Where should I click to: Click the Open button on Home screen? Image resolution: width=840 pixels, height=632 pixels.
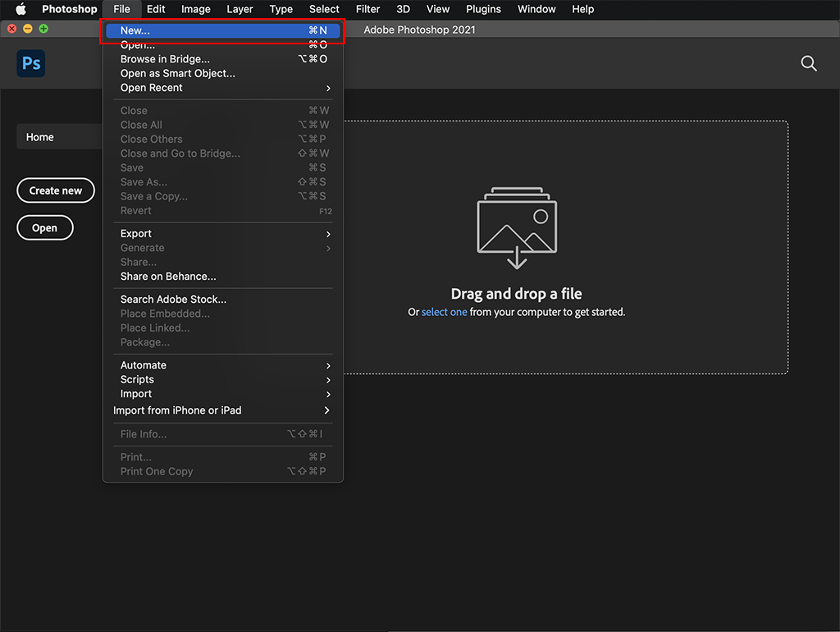(44, 228)
